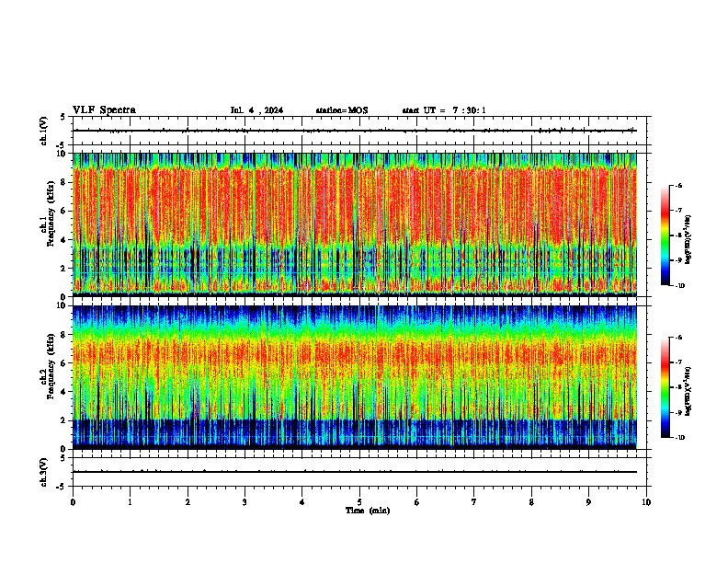Image resolution: width=728 pixels, height=563 pixels.
Task: Click the "-5" lower tick of ch.3(V) axis
Action: click(63, 487)
